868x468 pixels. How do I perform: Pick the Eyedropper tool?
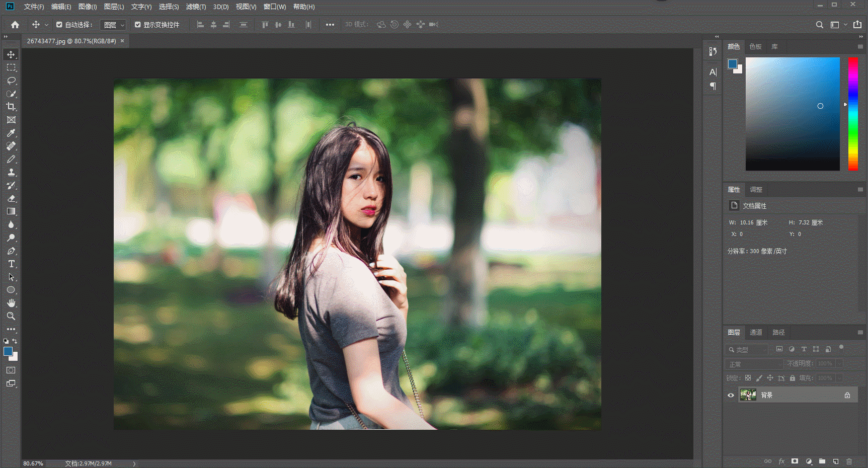(x=11, y=133)
